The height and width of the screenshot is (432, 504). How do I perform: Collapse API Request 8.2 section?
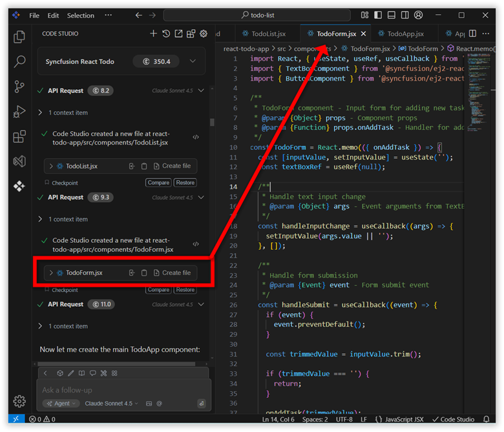click(201, 90)
